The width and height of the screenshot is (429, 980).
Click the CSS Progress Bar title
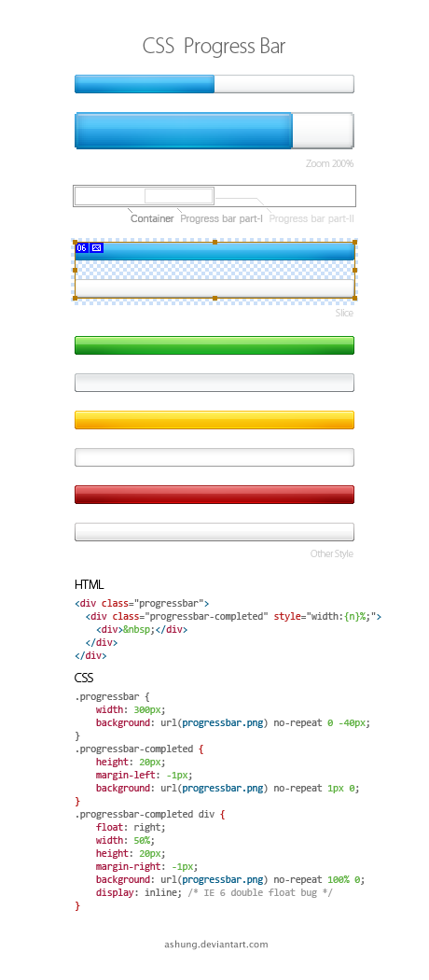[214, 47]
